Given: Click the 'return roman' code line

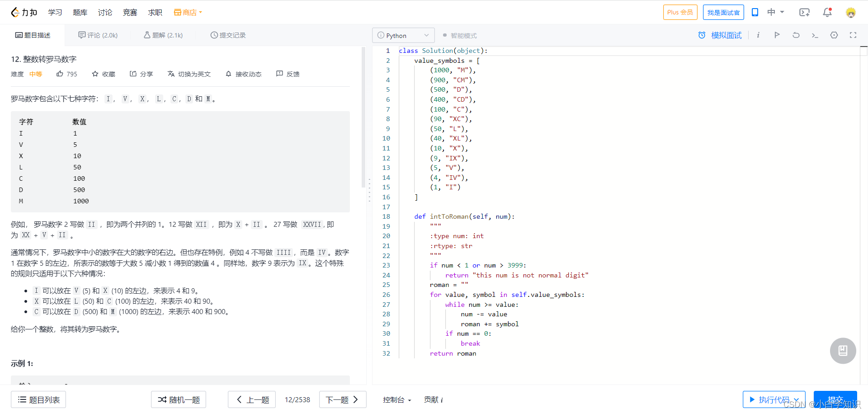Looking at the screenshot, I should [453, 353].
